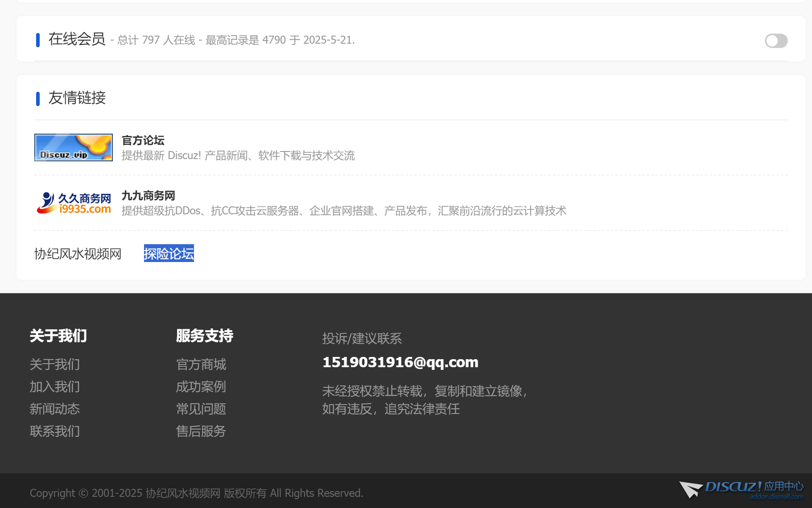This screenshot has width=812, height=508.
Task: Toggle the online members list switch
Action: 776,41
